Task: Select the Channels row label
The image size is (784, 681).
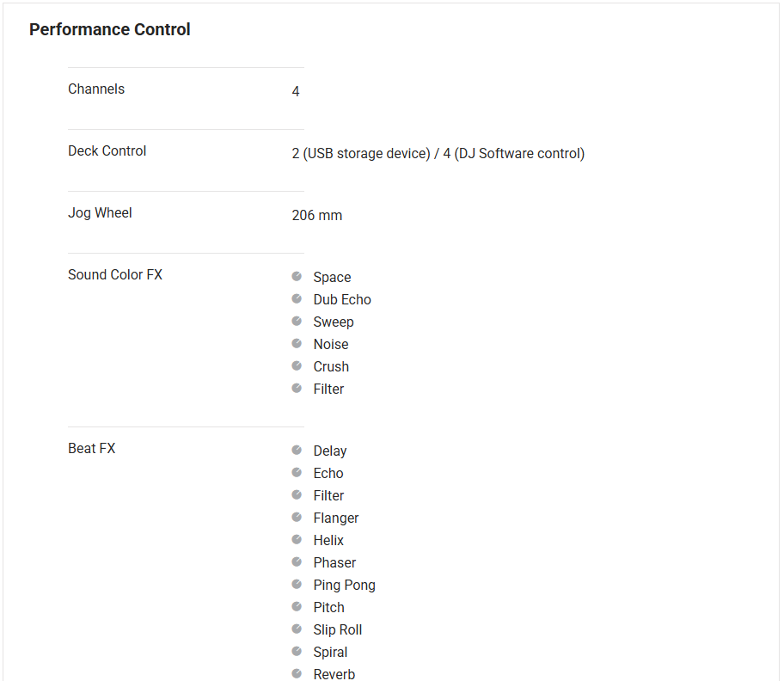Action: click(96, 89)
